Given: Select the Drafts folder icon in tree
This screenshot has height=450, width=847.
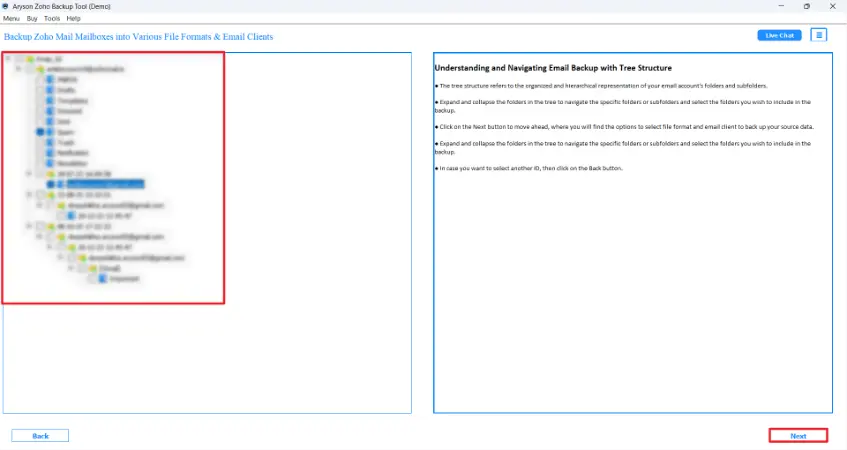Looking at the screenshot, I should (50, 90).
